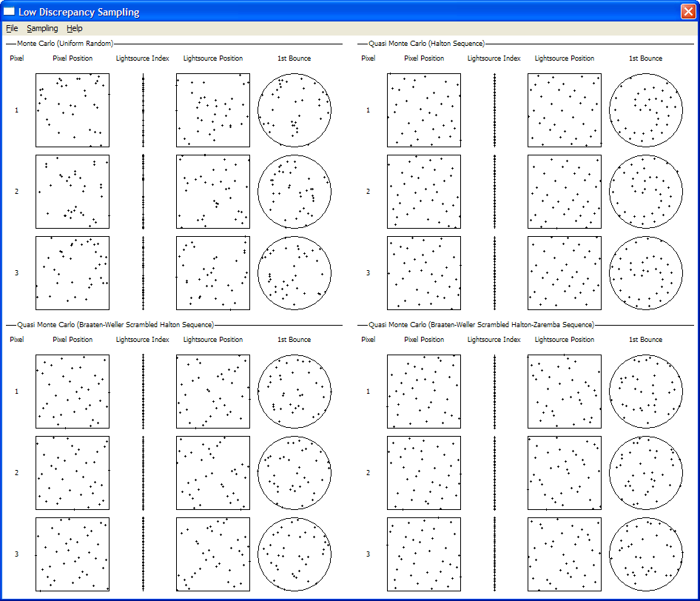This screenshot has height=601, width=700.
Task: Click the application icon in the title bar
Action: pos(10,12)
